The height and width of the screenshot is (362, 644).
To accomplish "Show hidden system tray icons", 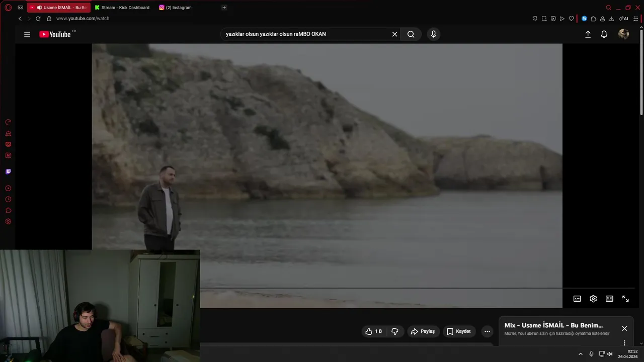I will click(x=580, y=354).
